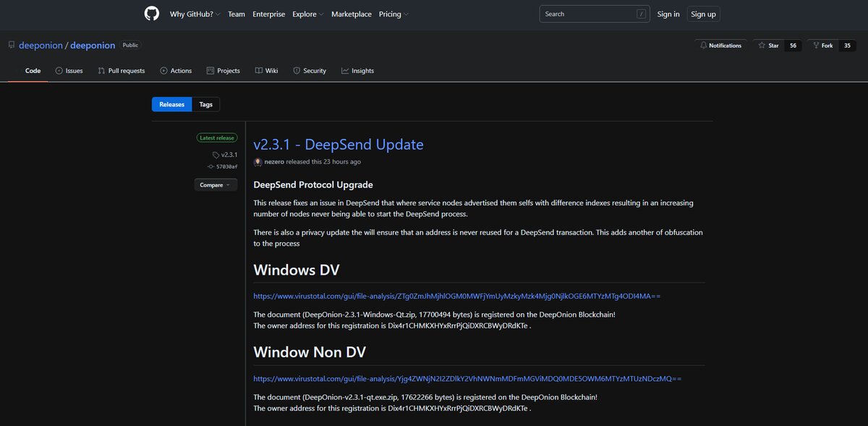Open the nezero user profile link
Viewport: 868px width, 426px height.
pyautogui.click(x=274, y=161)
